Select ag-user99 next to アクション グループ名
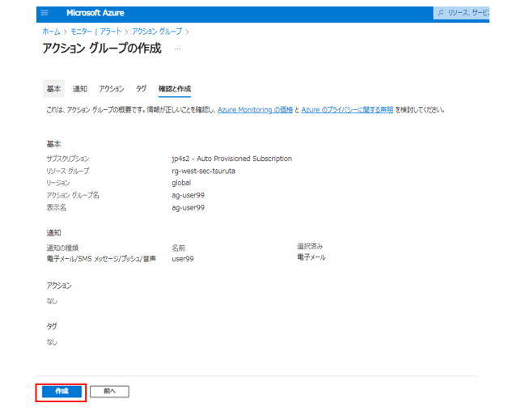Viewport: 521px width, 420px height. tap(188, 195)
